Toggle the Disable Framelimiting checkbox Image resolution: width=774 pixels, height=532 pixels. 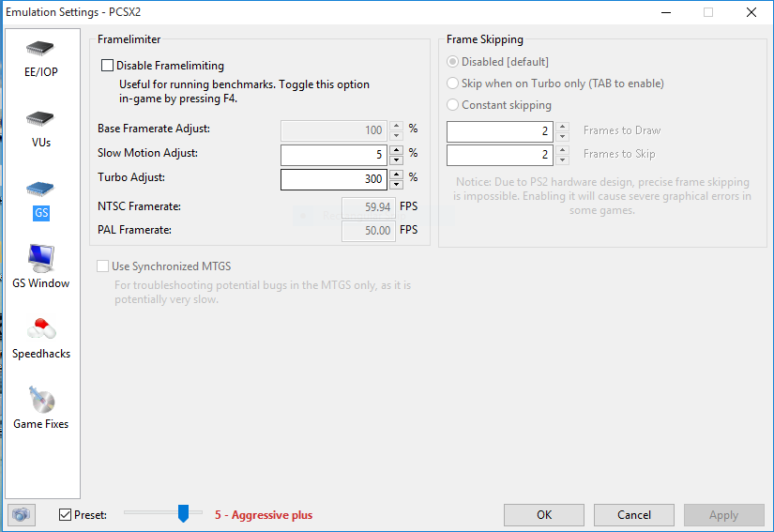point(107,65)
